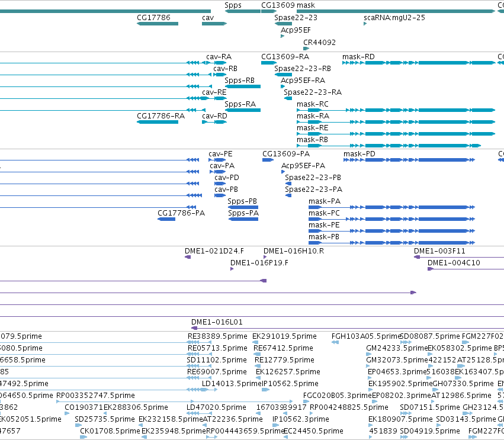Viewport: 504px width, 440px height.
Task: Select the mask-RB transcript
Action: (389, 146)
